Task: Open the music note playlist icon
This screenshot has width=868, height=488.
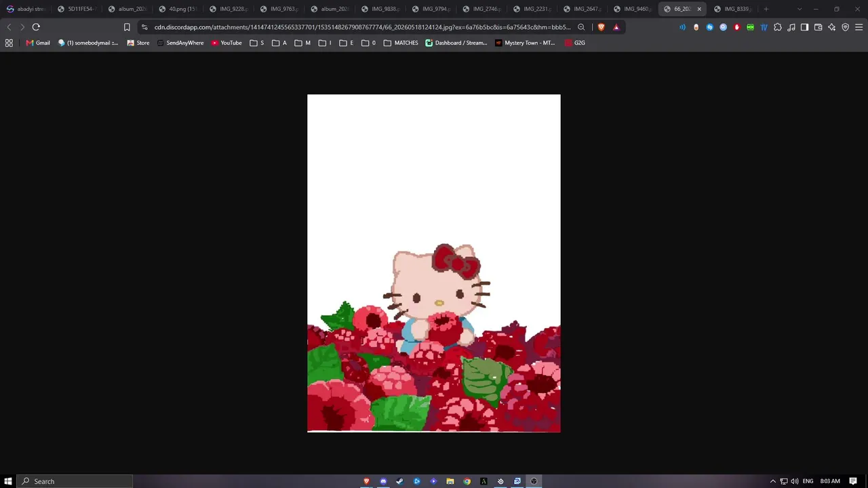Action: pyautogui.click(x=791, y=27)
